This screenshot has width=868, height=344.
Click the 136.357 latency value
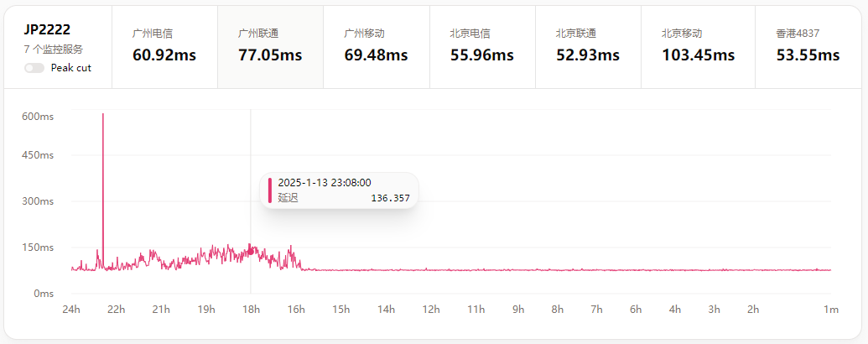pyautogui.click(x=390, y=198)
